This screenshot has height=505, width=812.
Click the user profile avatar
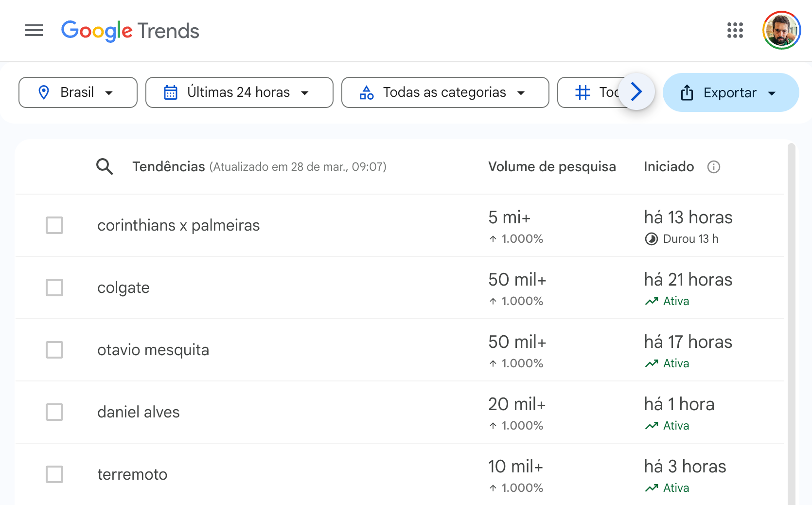pos(781,31)
